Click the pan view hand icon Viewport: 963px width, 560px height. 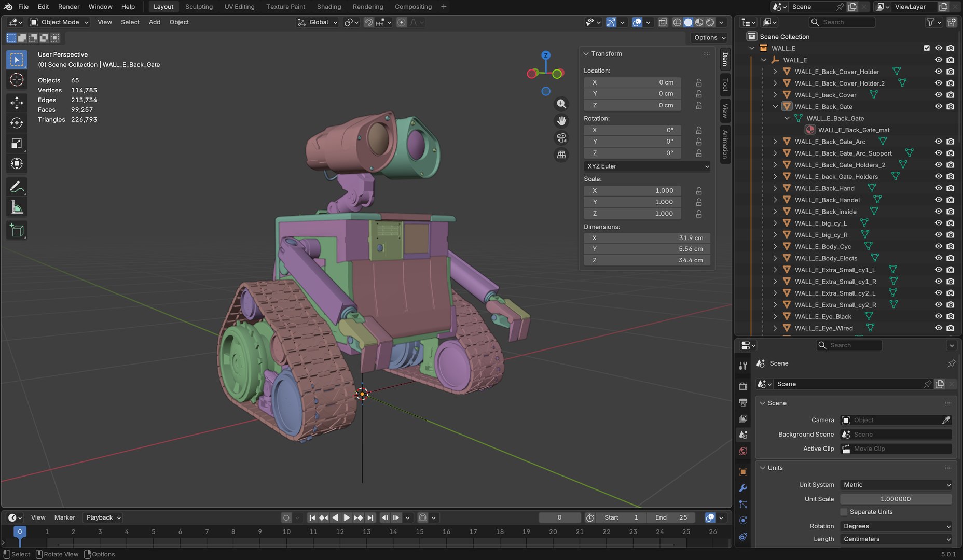[561, 121]
